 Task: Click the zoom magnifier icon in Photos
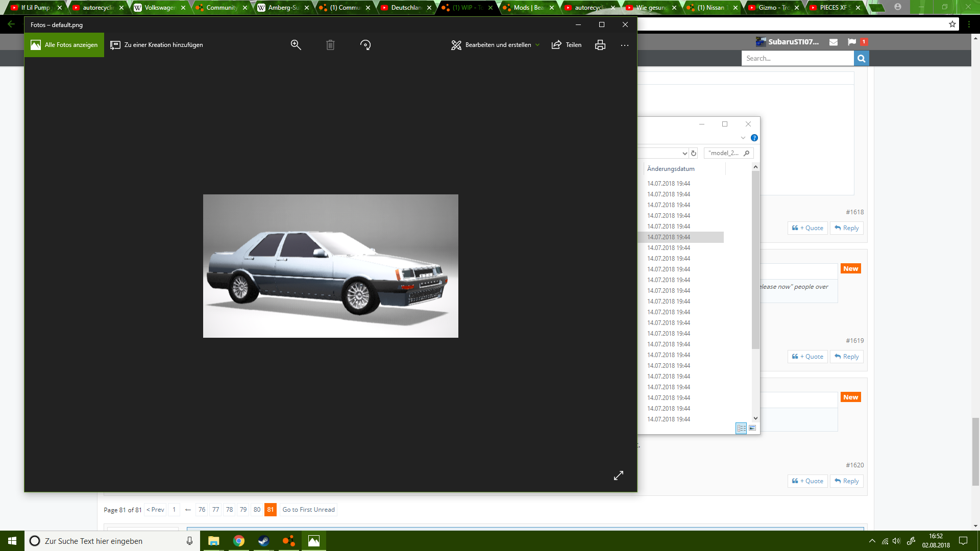(x=296, y=45)
